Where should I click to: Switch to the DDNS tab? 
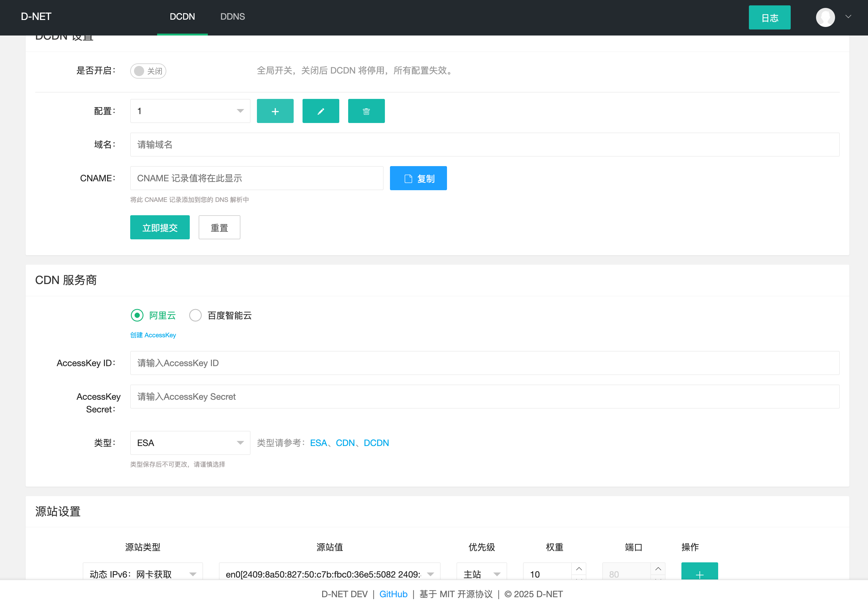[233, 17]
